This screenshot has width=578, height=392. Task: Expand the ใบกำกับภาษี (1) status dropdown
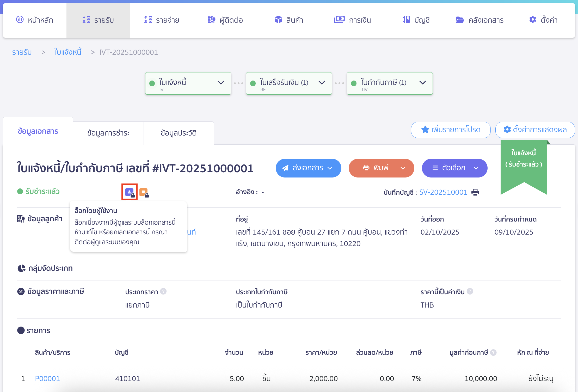[x=423, y=83]
